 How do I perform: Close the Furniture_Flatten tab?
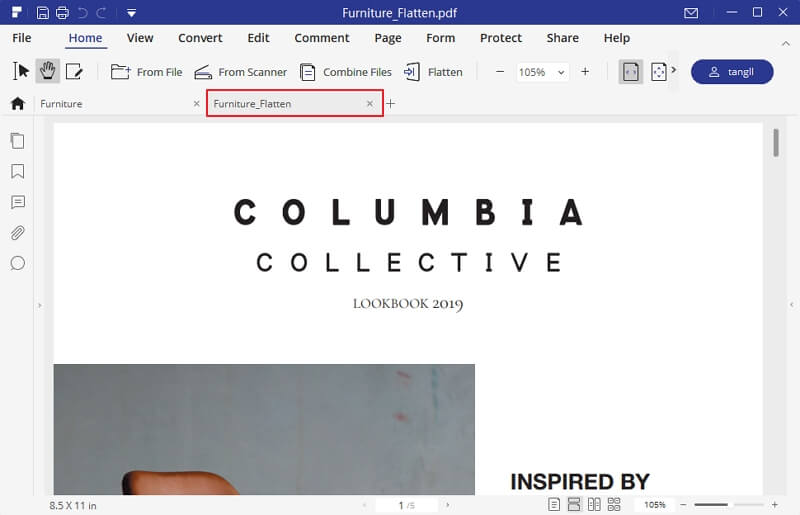[370, 104]
